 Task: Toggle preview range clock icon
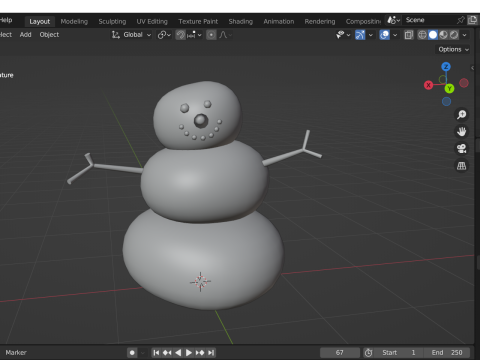[x=368, y=353]
